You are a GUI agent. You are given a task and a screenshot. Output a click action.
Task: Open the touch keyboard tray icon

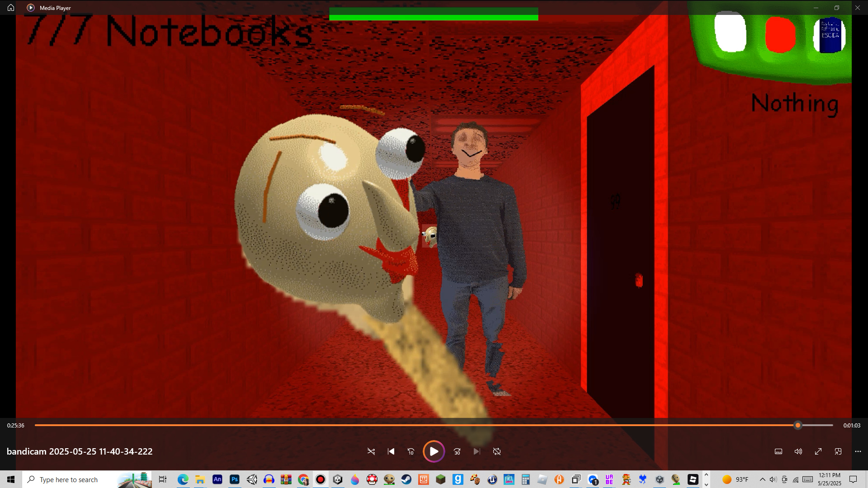tap(808, 479)
